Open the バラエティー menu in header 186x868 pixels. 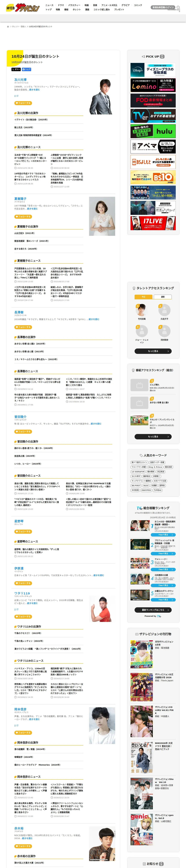click(x=74, y=5)
